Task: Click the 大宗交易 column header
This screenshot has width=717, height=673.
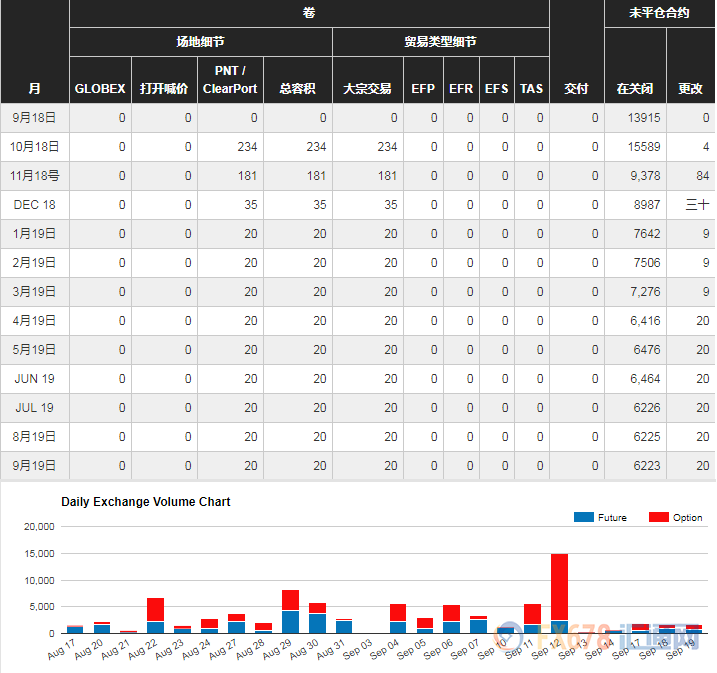Action: pos(367,88)
